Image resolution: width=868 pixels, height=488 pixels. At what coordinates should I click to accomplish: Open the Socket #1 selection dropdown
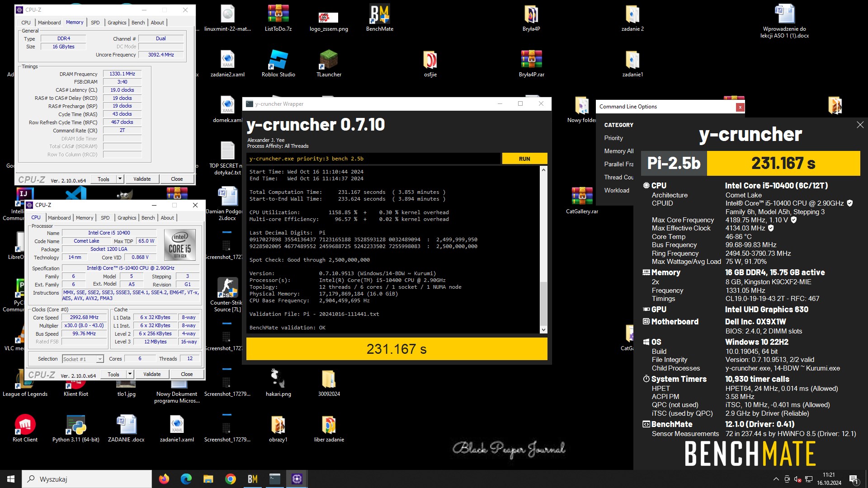point(83,359)
